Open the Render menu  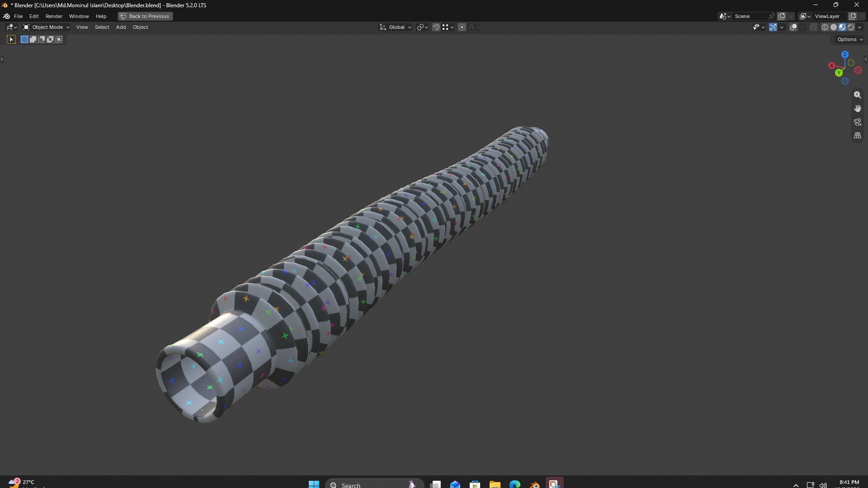pyautogui.click(x=54, y=16)
